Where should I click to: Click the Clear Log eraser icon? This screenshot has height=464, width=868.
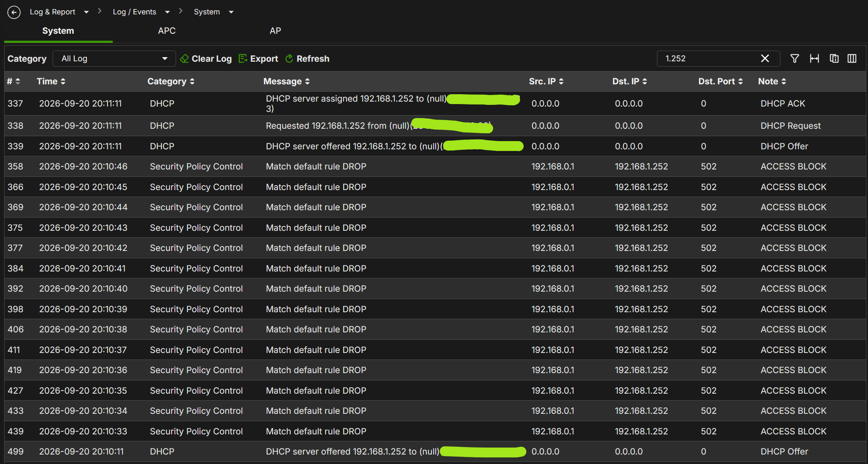point(184,58)
